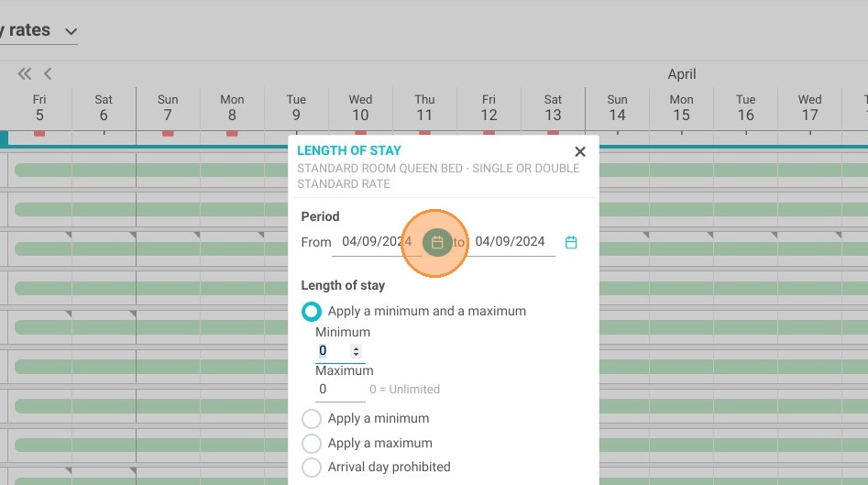Click the red marker under Sun 7
Viewport: 868px width, 485px height.
168,134
